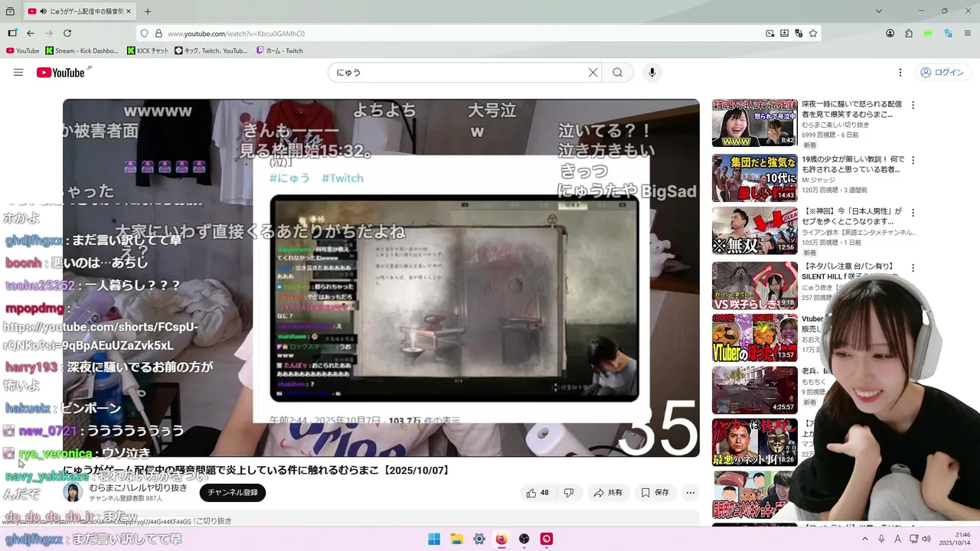This screenshot has width=980, height=551.
Task: Open the extensions puzzle icon
Action: (909, 34)
